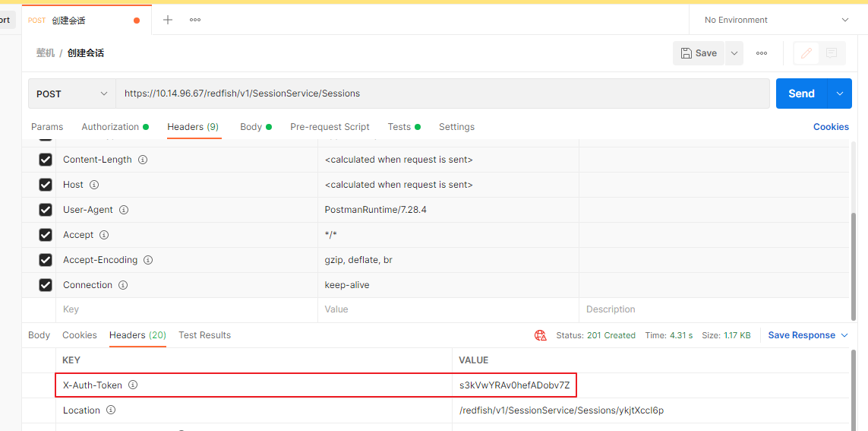Screen dimensions: 868x431
Task: Open the comments icon near pencil
Action: pos(831,53)
